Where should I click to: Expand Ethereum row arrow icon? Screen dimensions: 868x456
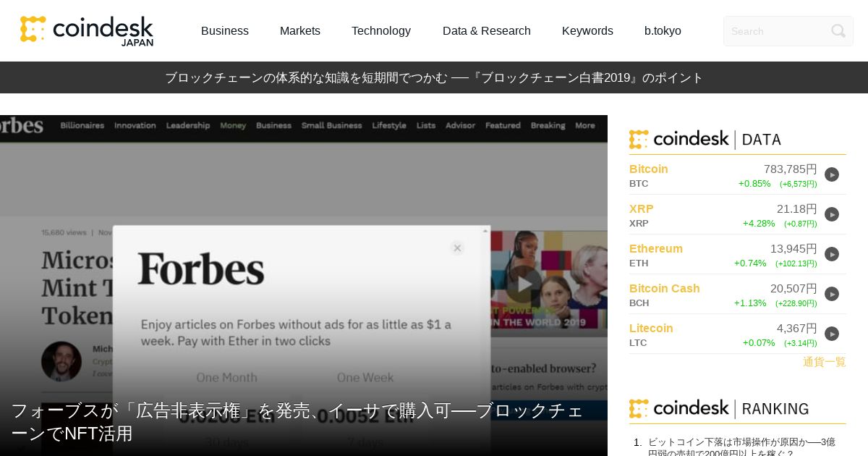(x=832, y=254)
